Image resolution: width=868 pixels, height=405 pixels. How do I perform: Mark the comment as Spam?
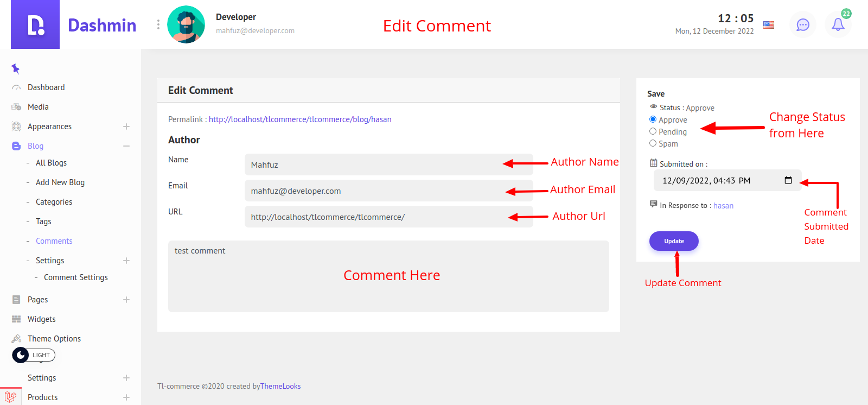pyautogui.click(x=653, y=143)
